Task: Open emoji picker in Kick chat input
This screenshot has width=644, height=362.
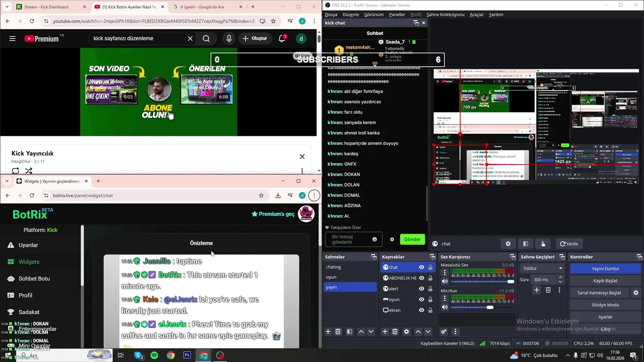Action: click(374, 239)
